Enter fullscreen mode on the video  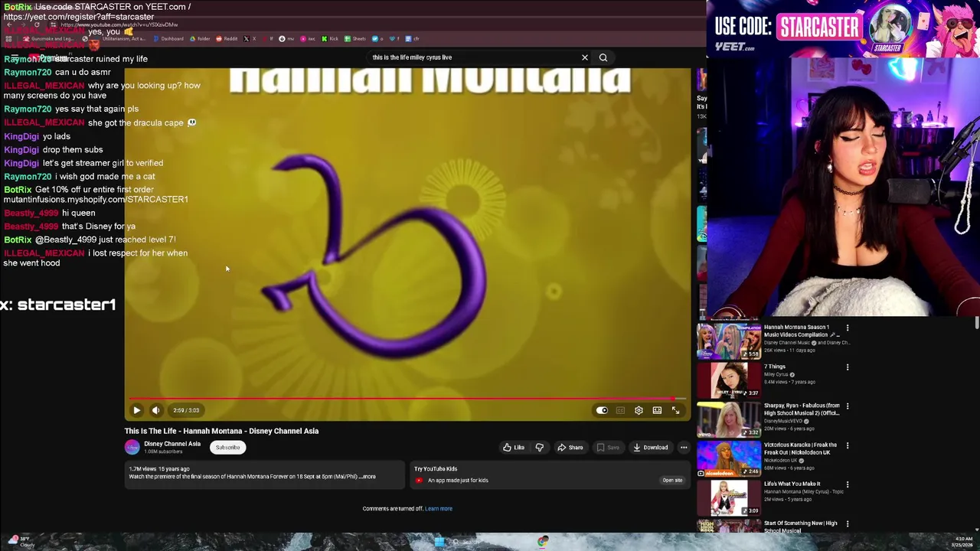pos(675,410)
